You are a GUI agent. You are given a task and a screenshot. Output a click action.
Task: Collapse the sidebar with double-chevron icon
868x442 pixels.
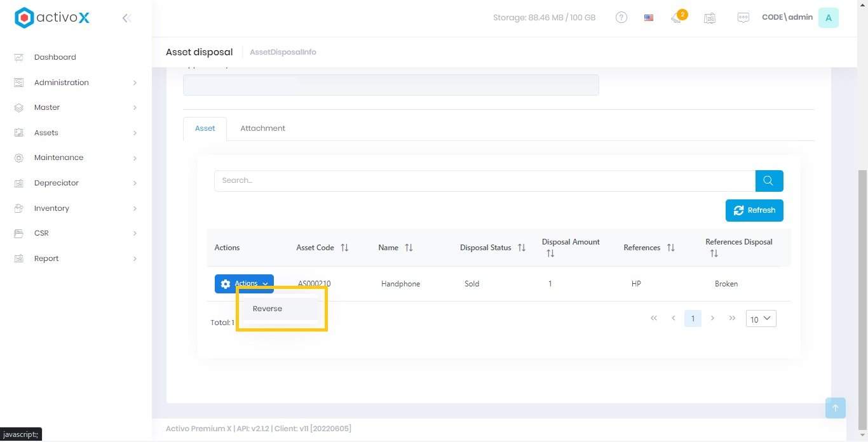coord(126,18)
